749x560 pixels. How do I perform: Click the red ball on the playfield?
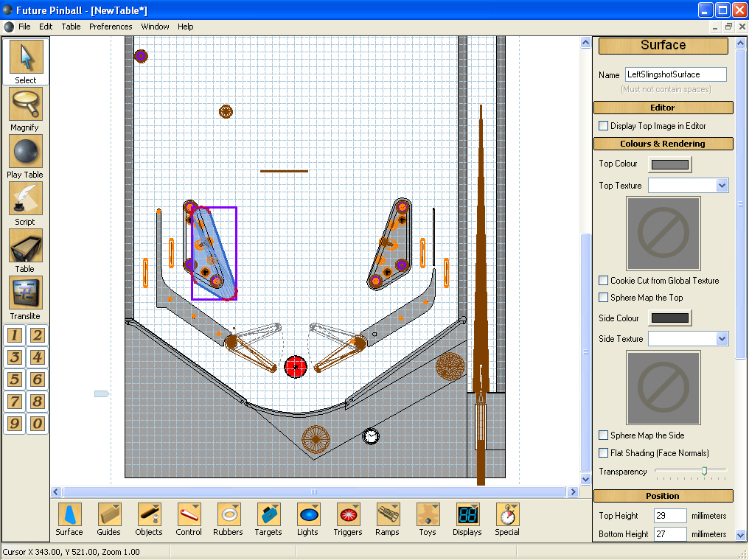[x=296, y=367]
